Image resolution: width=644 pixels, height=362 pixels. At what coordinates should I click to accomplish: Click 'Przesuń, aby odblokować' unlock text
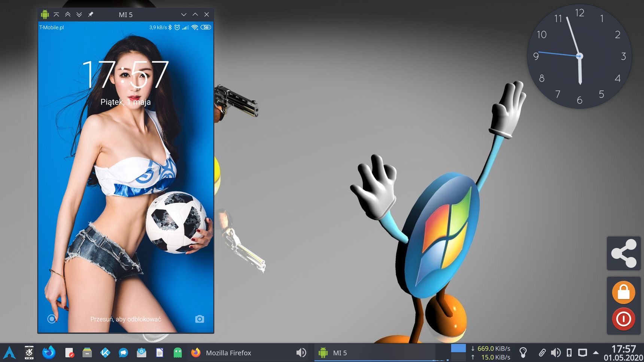pos(125,319)
